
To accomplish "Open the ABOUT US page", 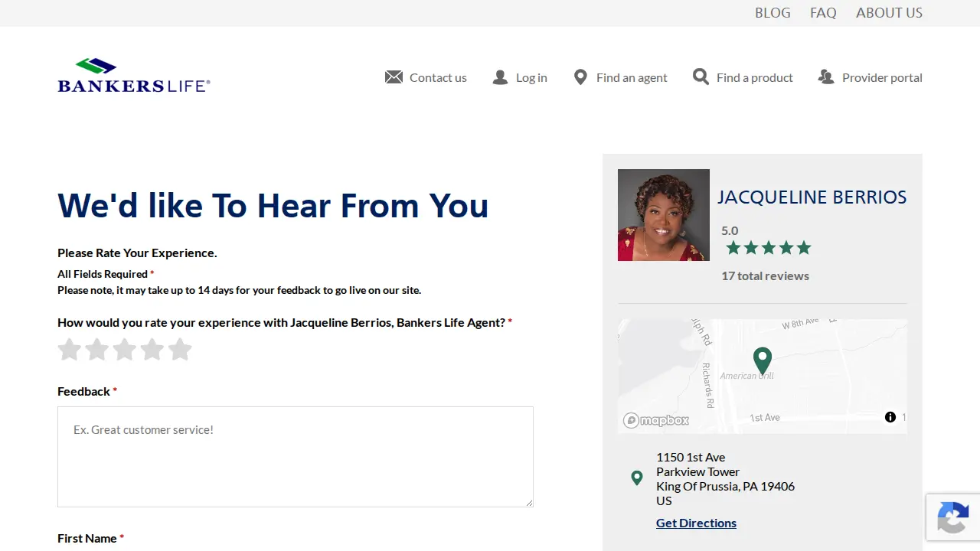I will pos(889,13).
